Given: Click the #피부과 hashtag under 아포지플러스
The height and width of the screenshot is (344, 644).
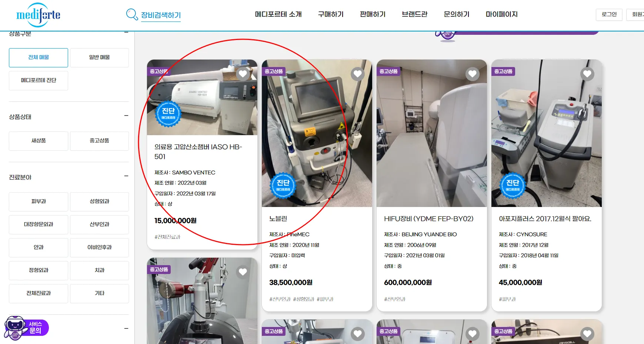Looking at the screenshot, I should pyautogui.click(x=507, y=299).
